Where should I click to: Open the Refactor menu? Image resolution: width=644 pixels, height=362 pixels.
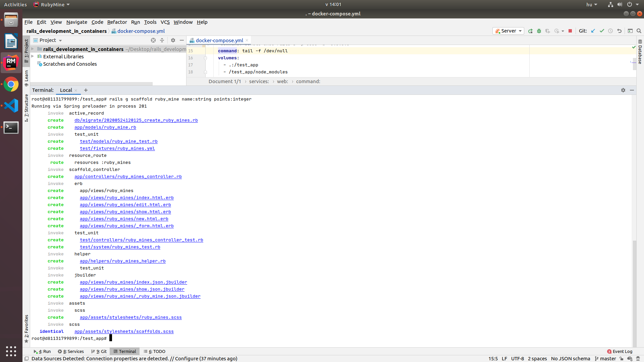tap(117, 22)
